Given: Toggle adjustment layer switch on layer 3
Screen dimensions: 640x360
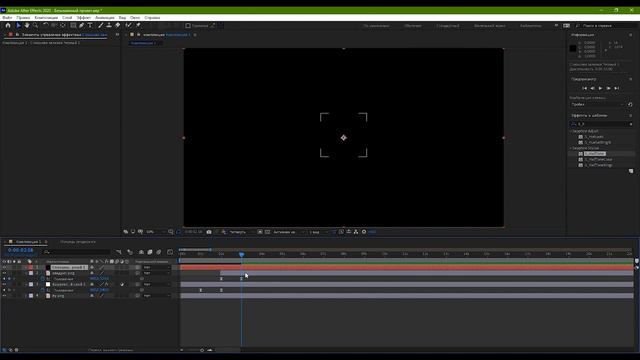Looking at the screenshot, I should click(x=122, y=284).
